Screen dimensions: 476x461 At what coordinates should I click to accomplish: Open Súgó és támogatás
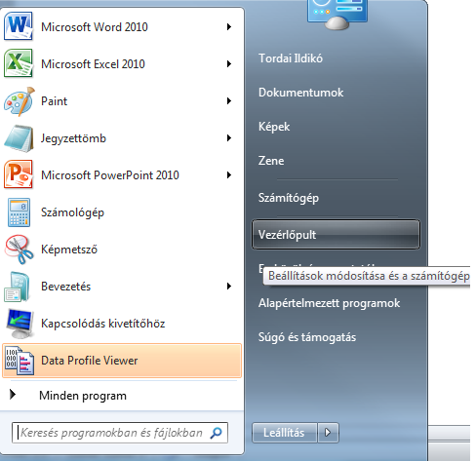click(x=307, y=337)
